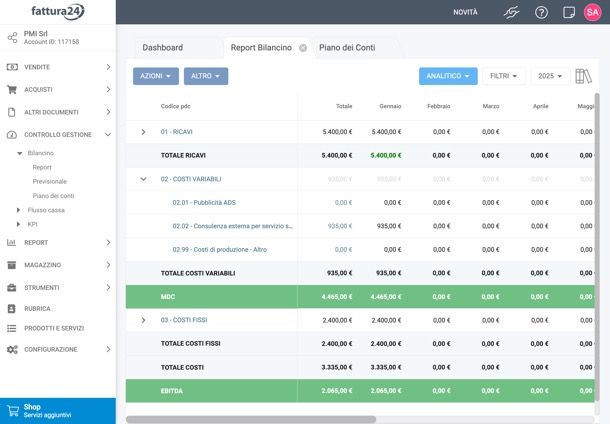Image resolution: width=610 pixels, height=424 pixels.
Task: Click the Controllo Gestione gauge icon
Action: [x=12, y=135]
